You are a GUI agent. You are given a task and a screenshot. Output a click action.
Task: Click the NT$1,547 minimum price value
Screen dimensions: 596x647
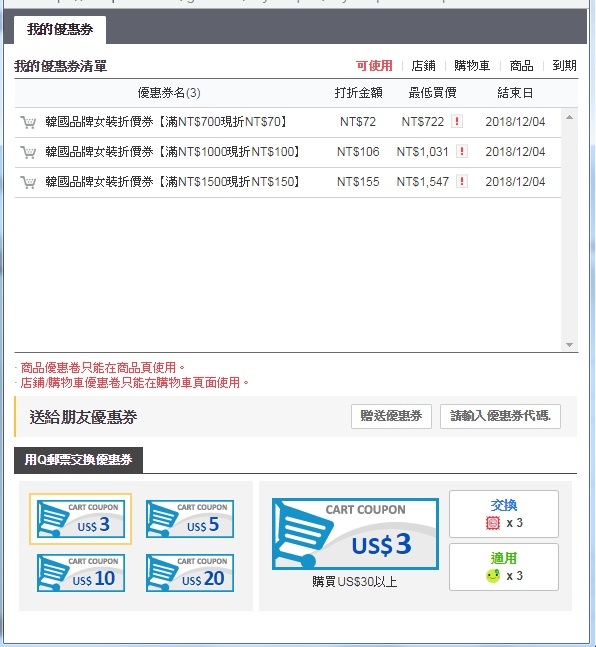click(x=423, y=182)
